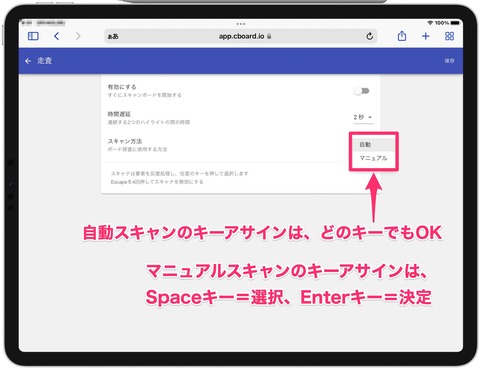Open the tab overview grid icon

449,36
